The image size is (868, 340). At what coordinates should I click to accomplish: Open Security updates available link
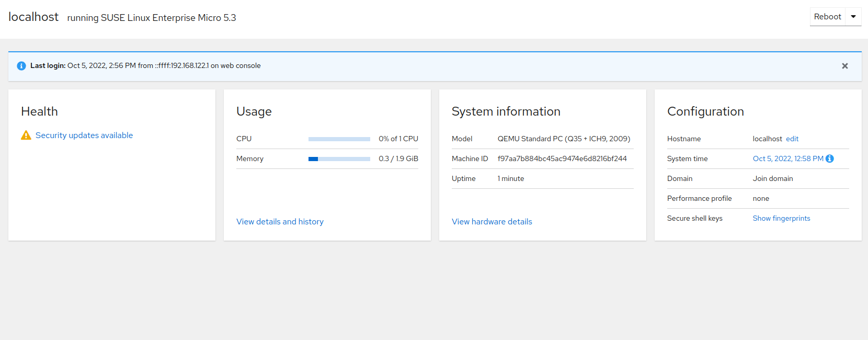click(x=84, y=135)
